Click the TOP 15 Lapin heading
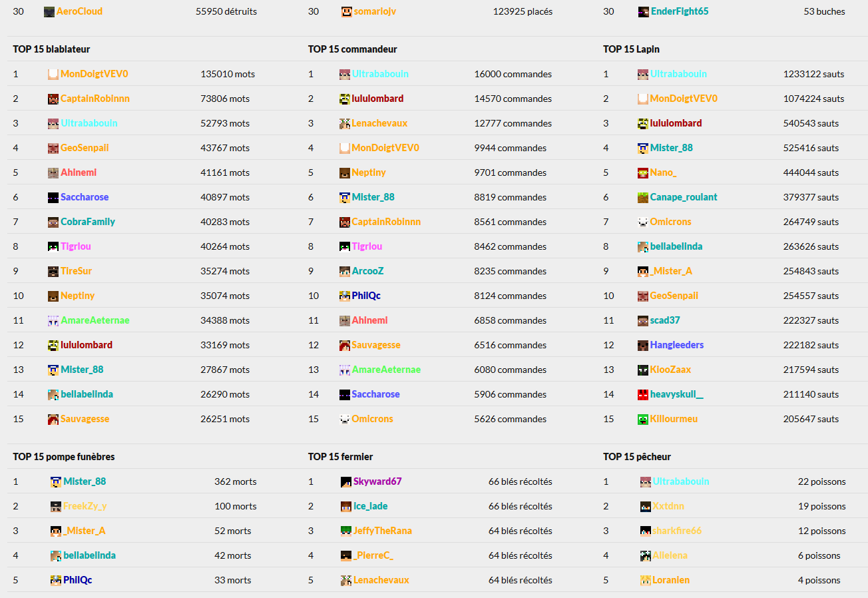The image size is (868, 598). [631, 49]
